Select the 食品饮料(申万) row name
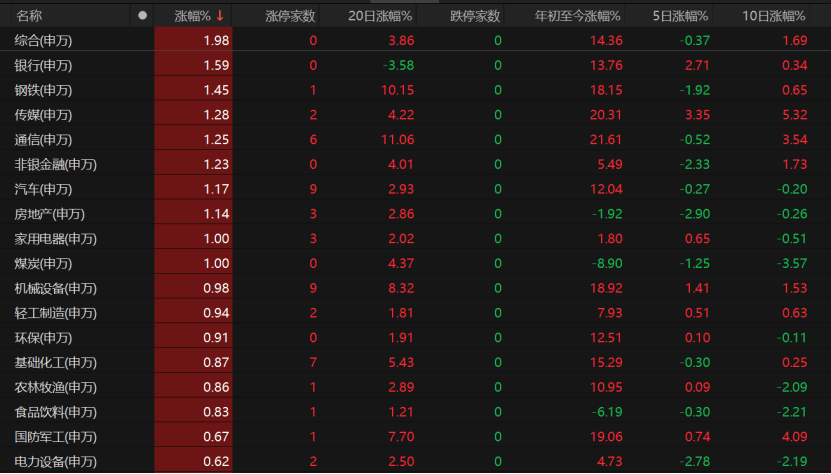This screenshot has width=831, height=474. pos(56,412)
